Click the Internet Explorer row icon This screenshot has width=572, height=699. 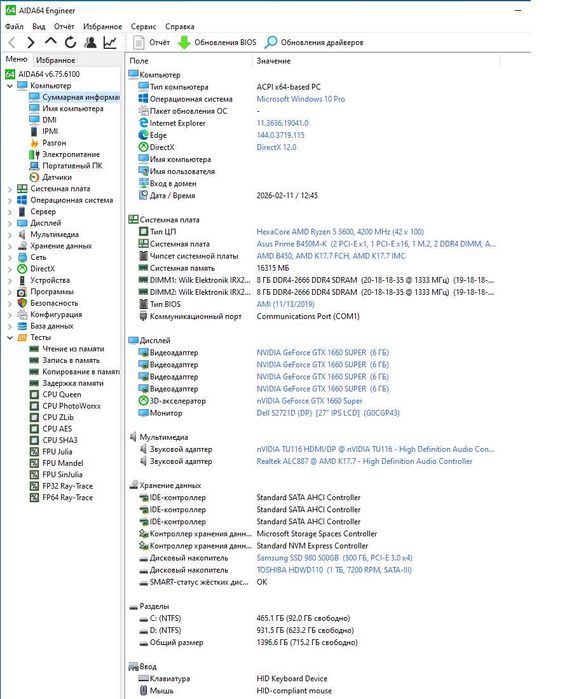tap(143, 123)
